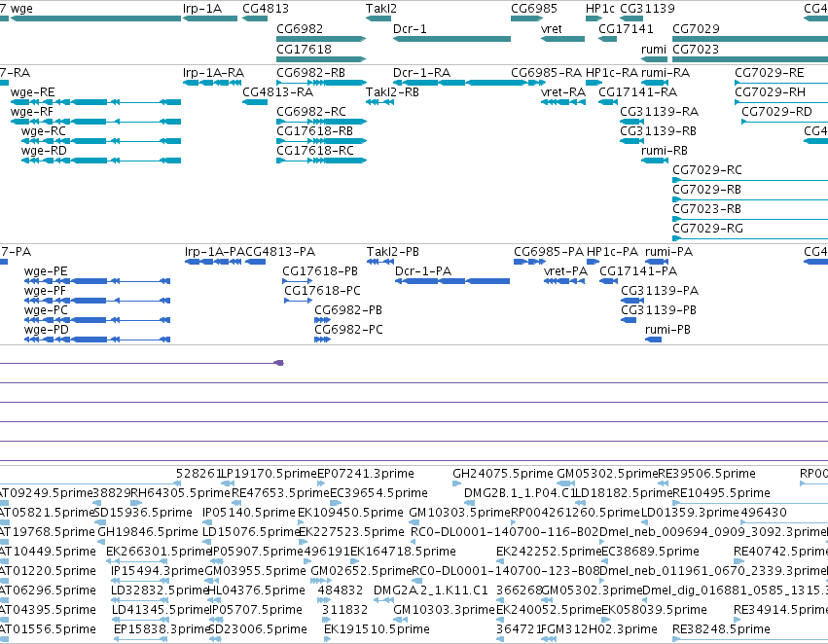Open the vret-RA transcript label
This screenshot has width=828, height=644.
[x=563, y=91]
